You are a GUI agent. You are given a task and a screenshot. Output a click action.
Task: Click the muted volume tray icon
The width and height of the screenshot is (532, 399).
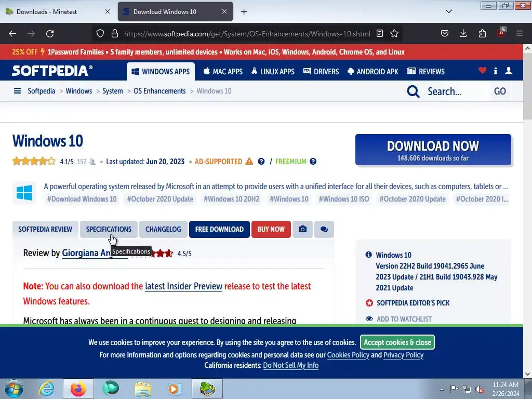click(480, 389)
